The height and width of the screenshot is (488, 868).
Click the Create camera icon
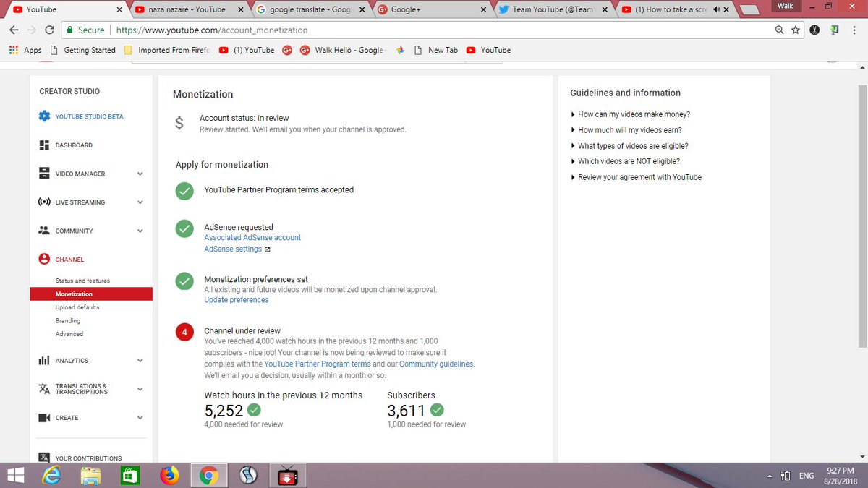tap(44, 418)
